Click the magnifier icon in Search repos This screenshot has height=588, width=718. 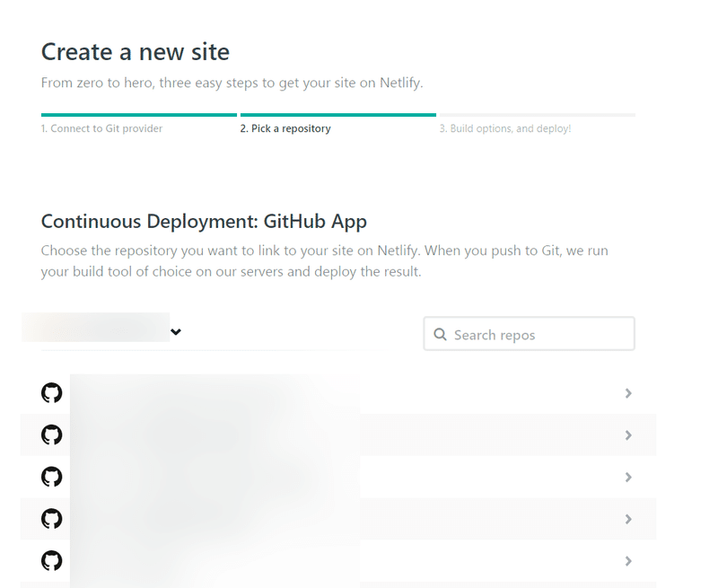coord(440,335)
